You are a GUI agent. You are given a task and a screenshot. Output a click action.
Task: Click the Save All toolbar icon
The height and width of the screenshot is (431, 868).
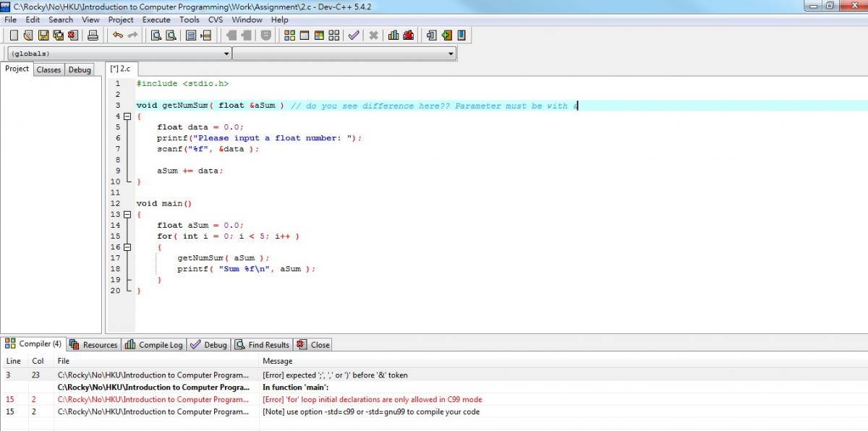point(58,35)
